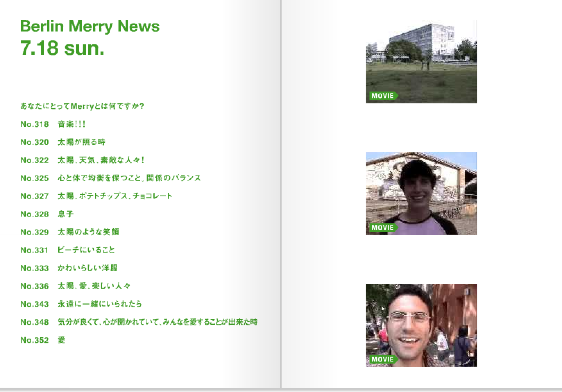Click MOVIE badge on building thumbnail
The width and height of the screenshot is (562, 392).
click(x=383, y=96)
